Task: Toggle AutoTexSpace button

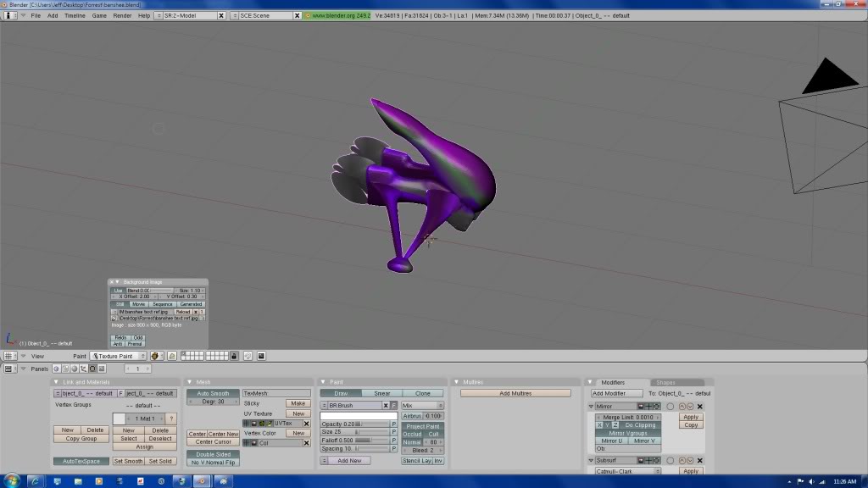Action: pos(81,461)
